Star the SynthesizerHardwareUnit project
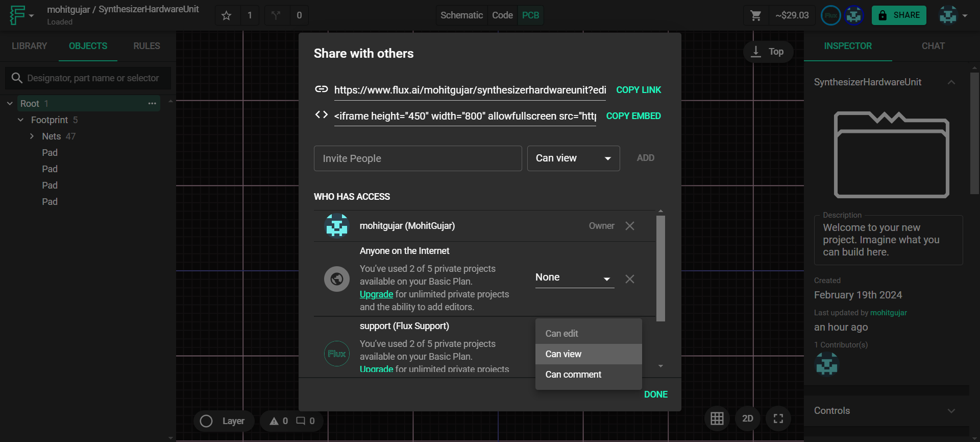Viewport: 980px width, 442px height. tap(227, 15)
